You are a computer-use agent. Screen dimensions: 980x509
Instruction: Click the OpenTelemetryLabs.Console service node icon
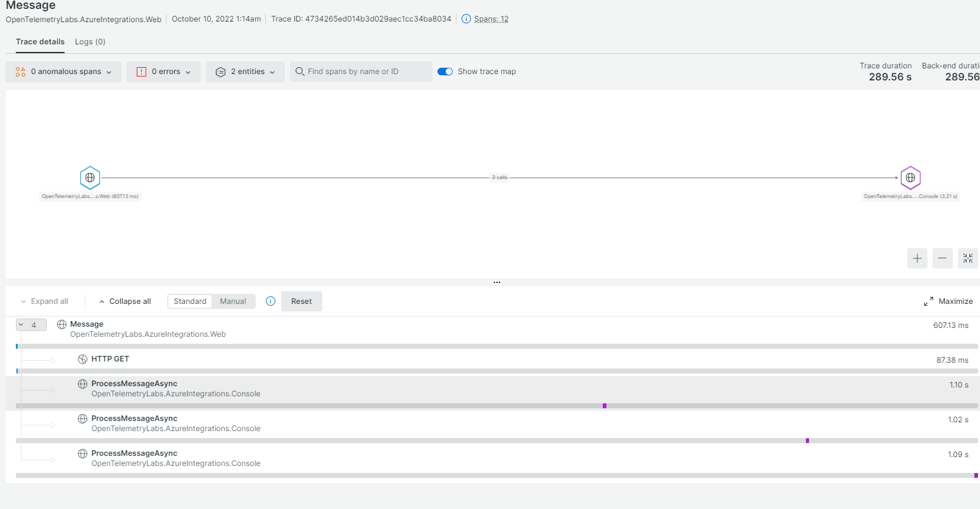[x=910, y=177]
